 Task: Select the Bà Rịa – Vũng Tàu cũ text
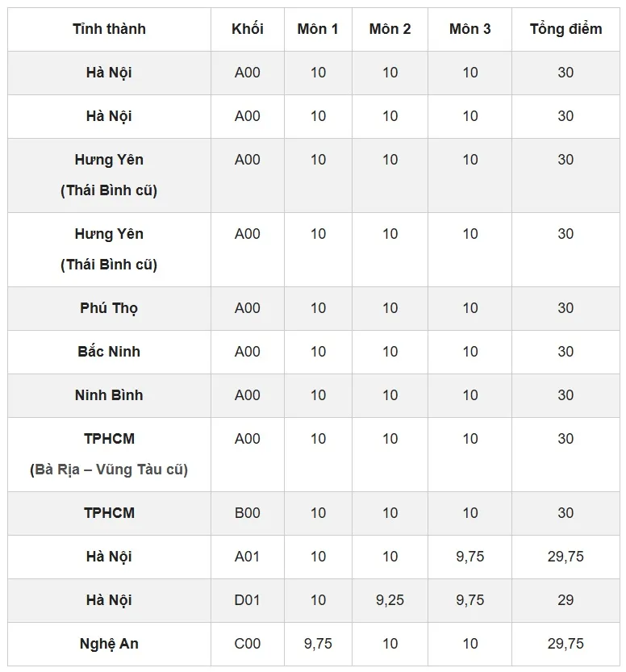click(109, 470)
